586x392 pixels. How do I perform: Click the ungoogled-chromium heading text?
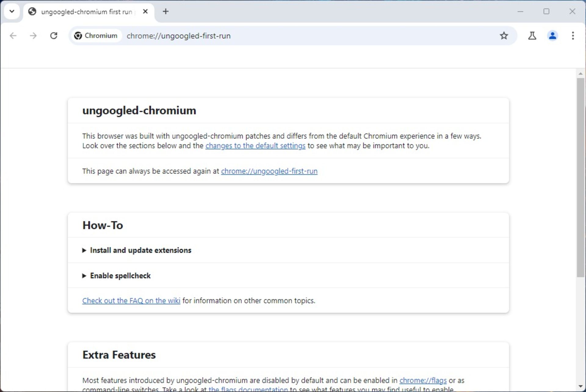pyautogui.click(x=139, y=111)
